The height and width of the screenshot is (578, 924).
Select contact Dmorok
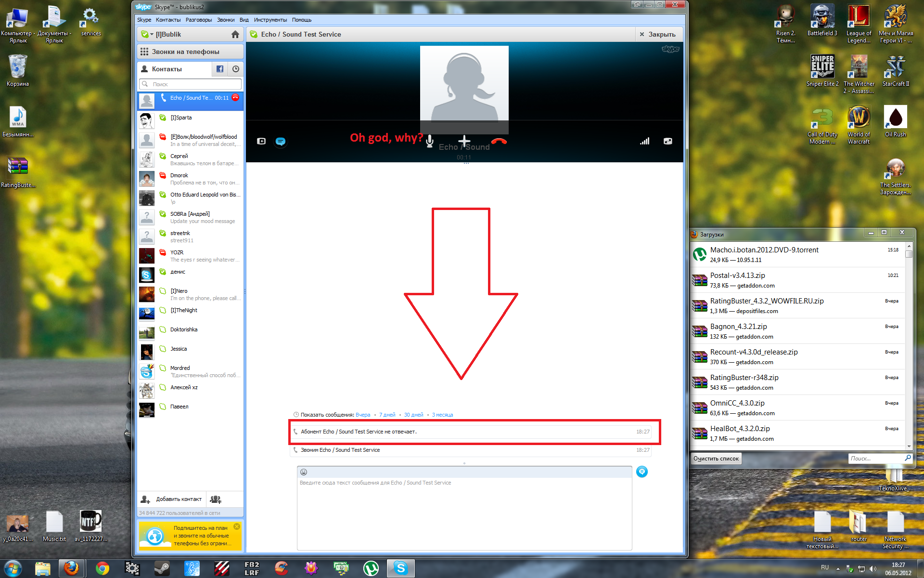191,178
